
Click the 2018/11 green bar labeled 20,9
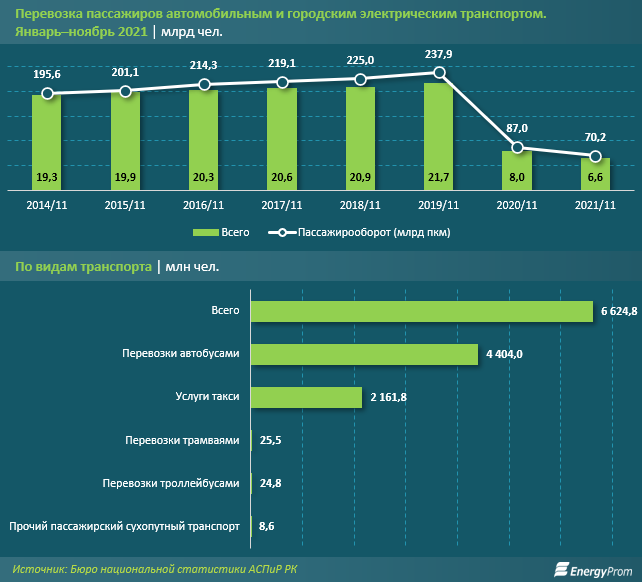tap(360, 138)
